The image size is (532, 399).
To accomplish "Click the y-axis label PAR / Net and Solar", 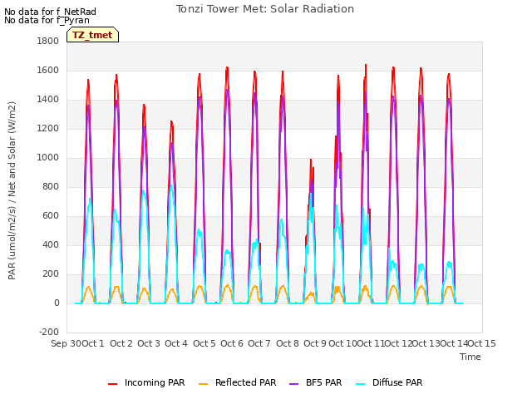I will (12, 190).
